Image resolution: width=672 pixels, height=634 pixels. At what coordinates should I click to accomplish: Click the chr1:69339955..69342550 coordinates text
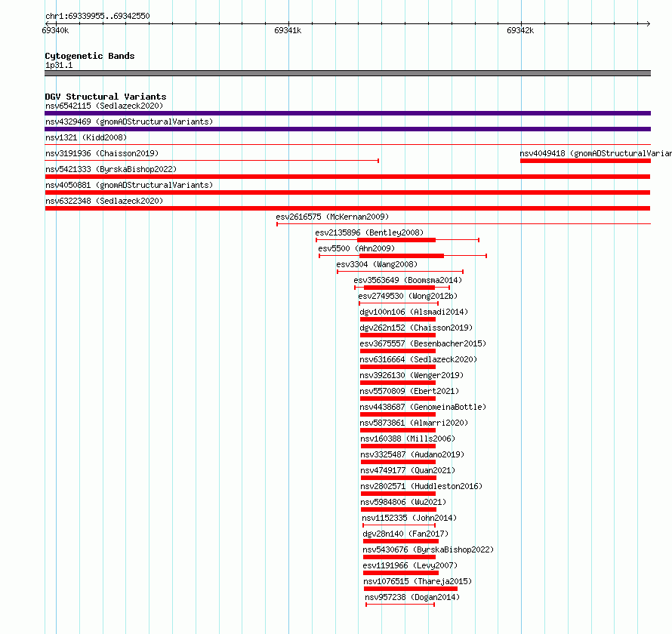pyautogui.click(x=97, y=16)
